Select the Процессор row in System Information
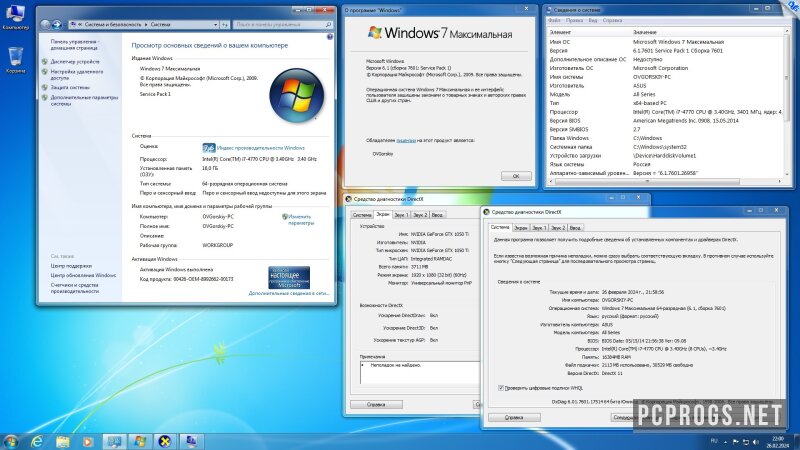800x450 pixels. pyautogui.click(x=665, y=112)
